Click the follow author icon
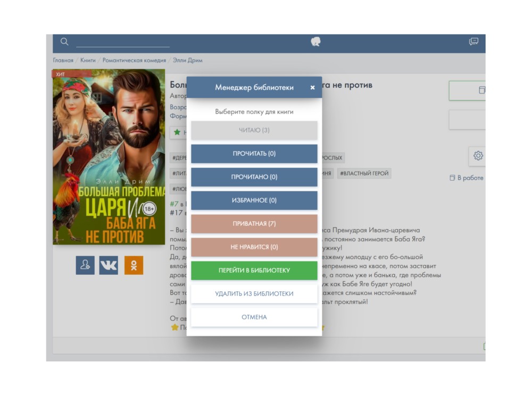 (x=85, y=265)
